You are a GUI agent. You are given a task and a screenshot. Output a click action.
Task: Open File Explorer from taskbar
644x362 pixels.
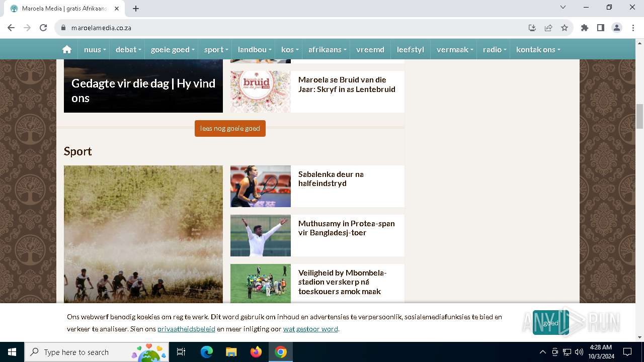pyautogui.click(x=231, y=352)
